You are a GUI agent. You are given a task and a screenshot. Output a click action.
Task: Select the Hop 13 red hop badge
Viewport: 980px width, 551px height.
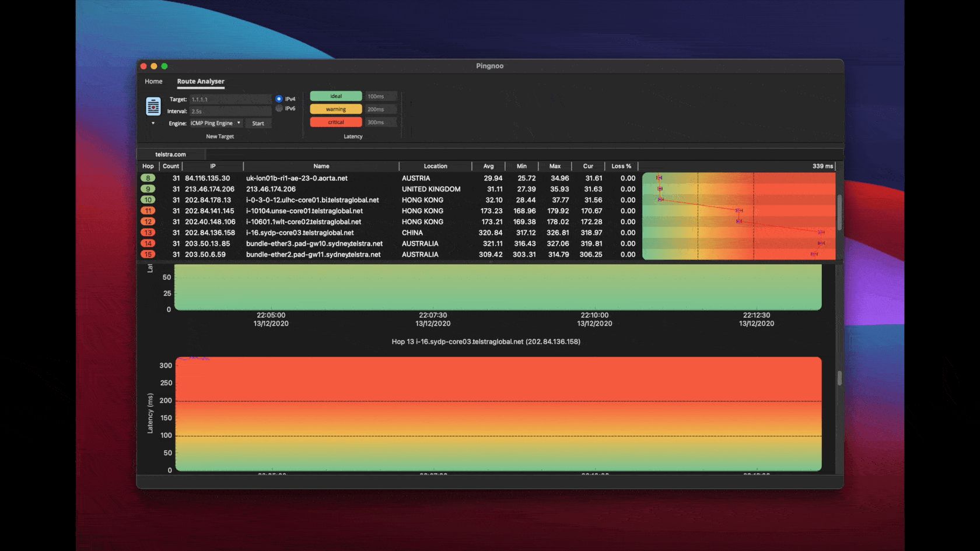(148, 233)
